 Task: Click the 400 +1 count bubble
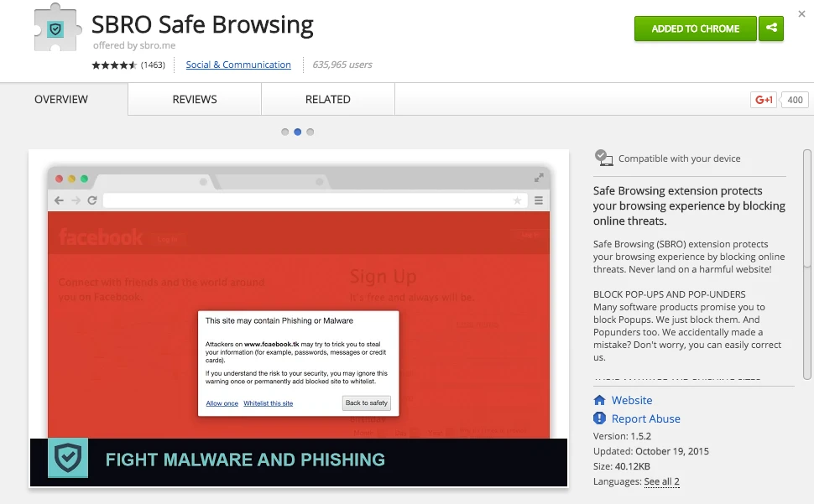pyautogui.click(x=794, y=100)
